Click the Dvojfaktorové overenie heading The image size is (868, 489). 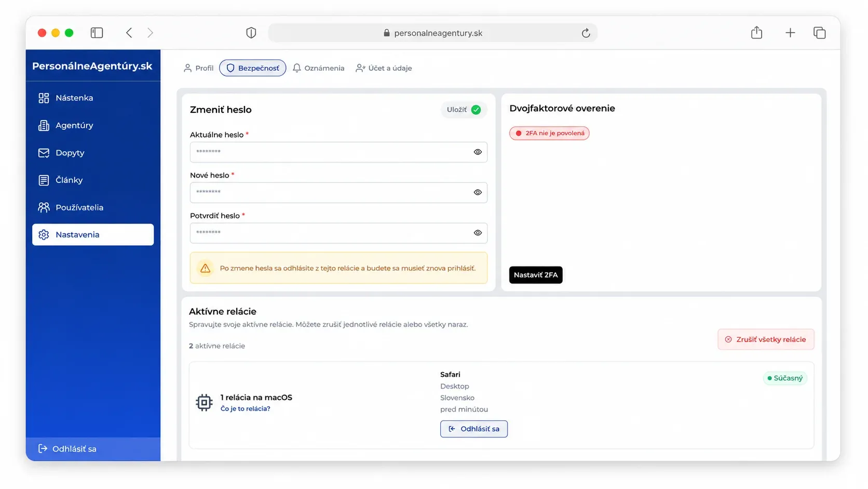point(562,108)
